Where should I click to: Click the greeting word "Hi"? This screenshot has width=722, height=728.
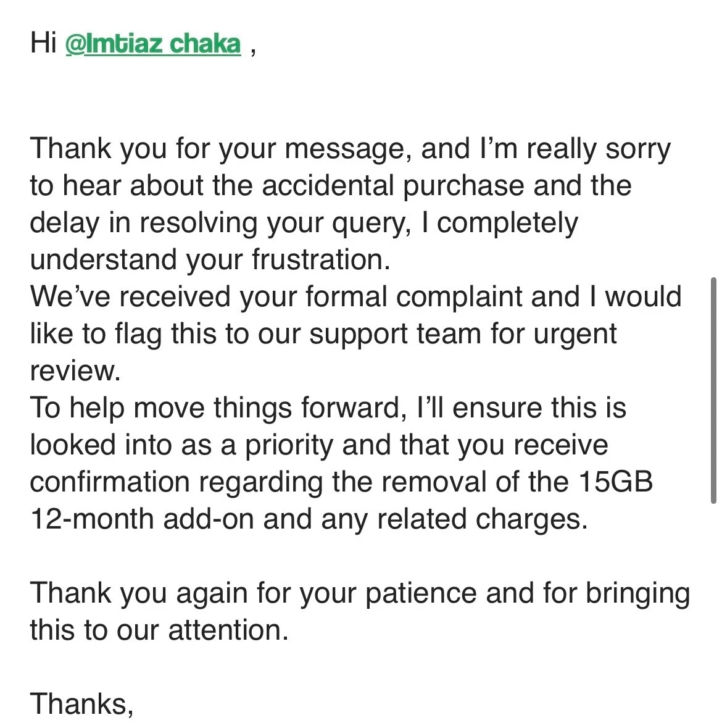click(x=43, y=44)
